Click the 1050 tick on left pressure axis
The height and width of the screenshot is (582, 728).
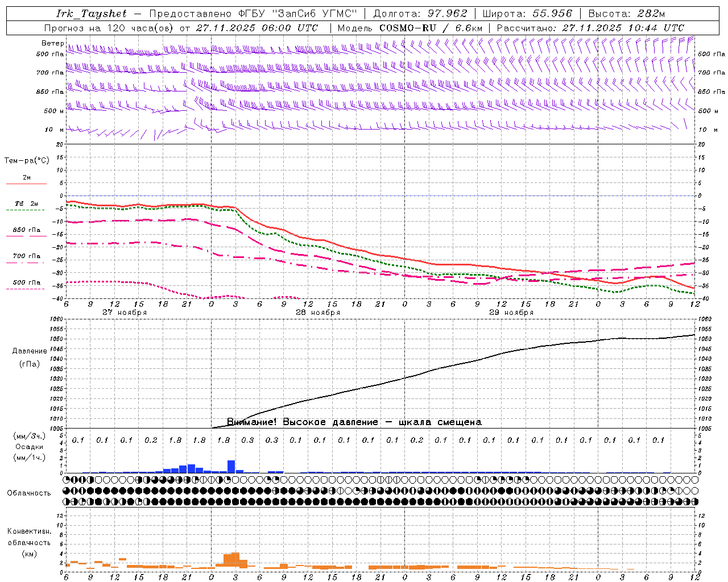coord(57,339)
